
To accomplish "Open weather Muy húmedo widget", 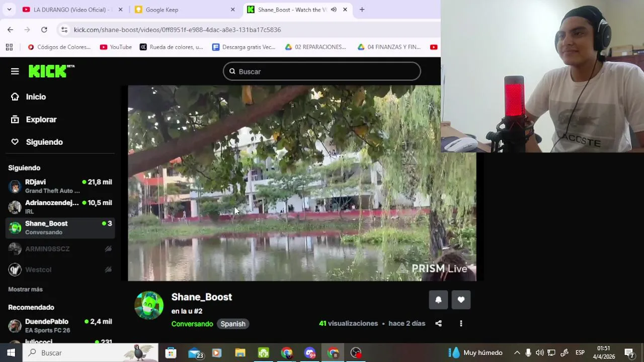I will pyautogui.click(x=475, y=352).
